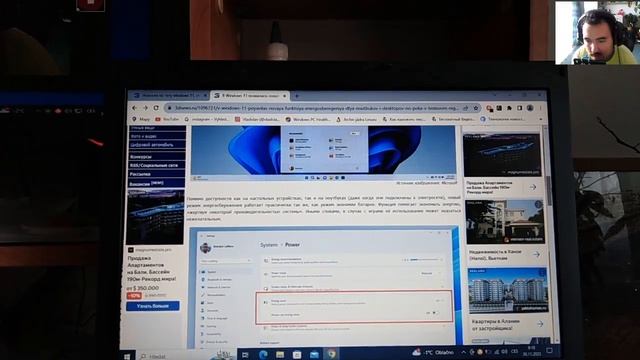640x360 pixels.
Task: Click the red extension icon beside the bookmark star
Action: coord(489,108)
